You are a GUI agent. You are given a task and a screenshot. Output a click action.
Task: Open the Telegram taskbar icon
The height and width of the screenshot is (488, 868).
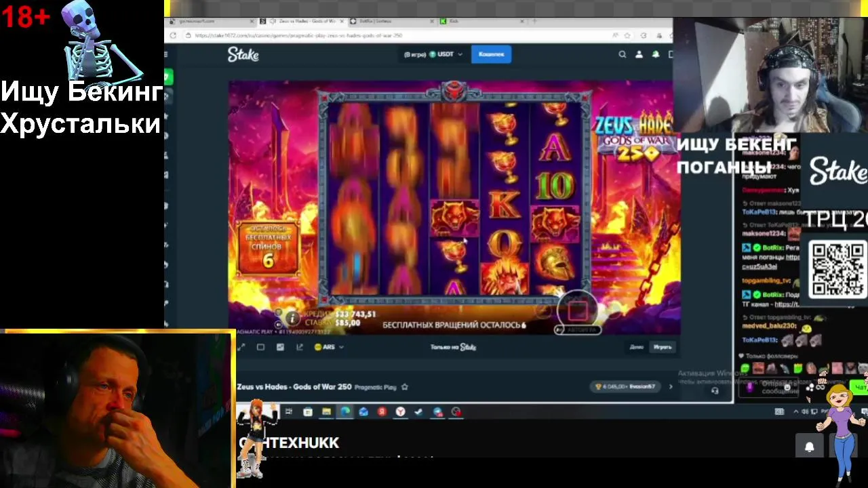point(437,411)
